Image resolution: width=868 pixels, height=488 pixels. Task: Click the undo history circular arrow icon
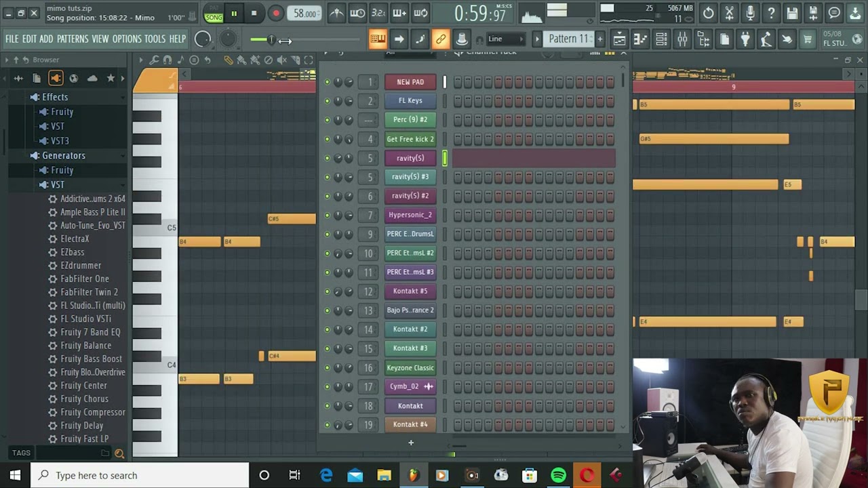coord(708,13)
